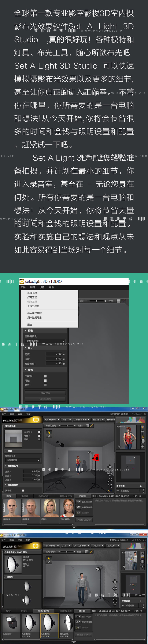Switch to 影室灯 tab in middle screenshot
The height and width of the screenshot is (644, 148).
pyautogui.click(x=25, y=496)
